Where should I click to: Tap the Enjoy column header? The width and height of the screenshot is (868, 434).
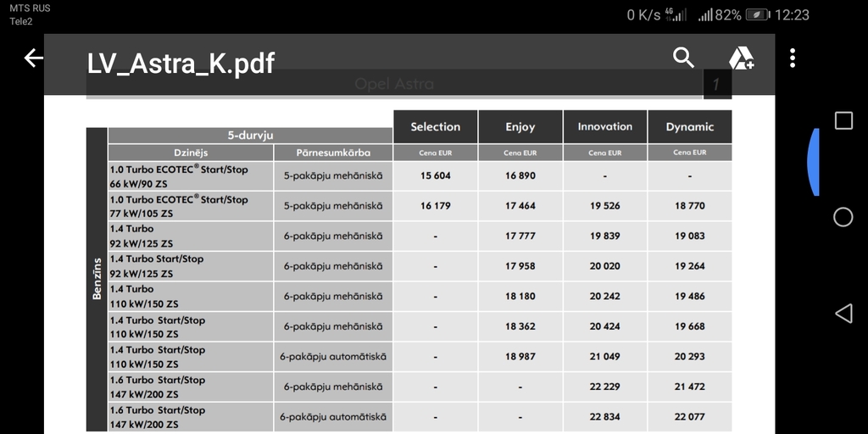click(520, 127)
